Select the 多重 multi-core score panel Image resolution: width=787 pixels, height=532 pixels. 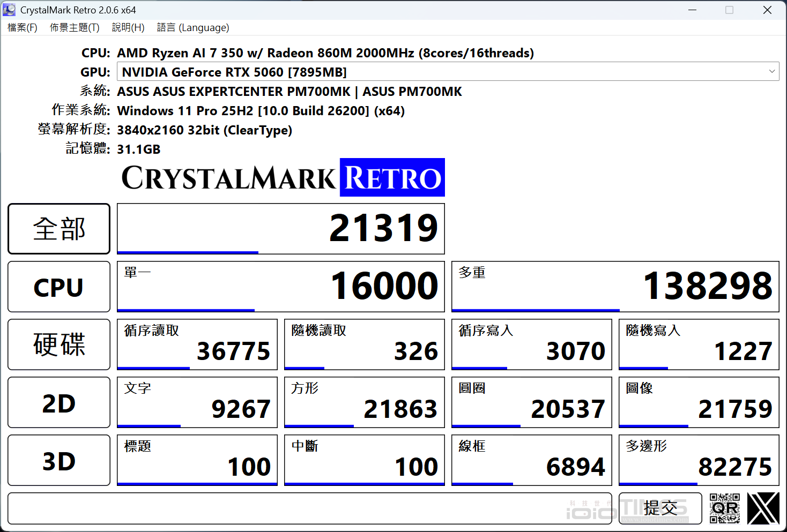615,287
